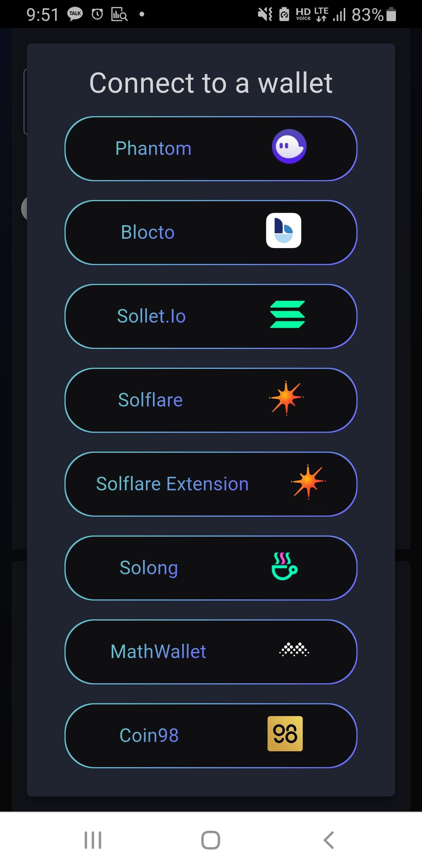Open the recent apps button
The image size is (422, 868).
pyautogui.click(x=93, y=840)
